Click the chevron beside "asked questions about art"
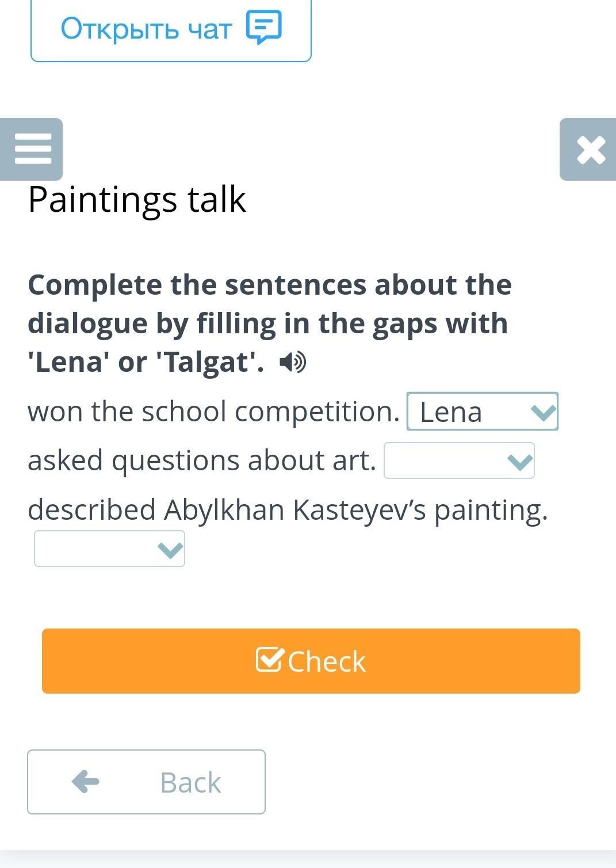The image size is (616, 868). pyautogui.click(x=520, y=461)
